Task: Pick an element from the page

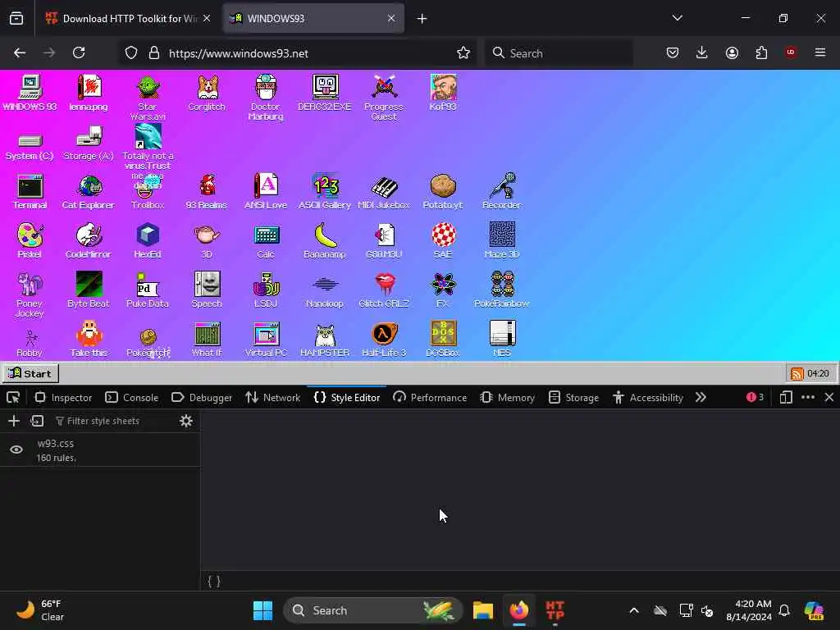Action: 13,398
